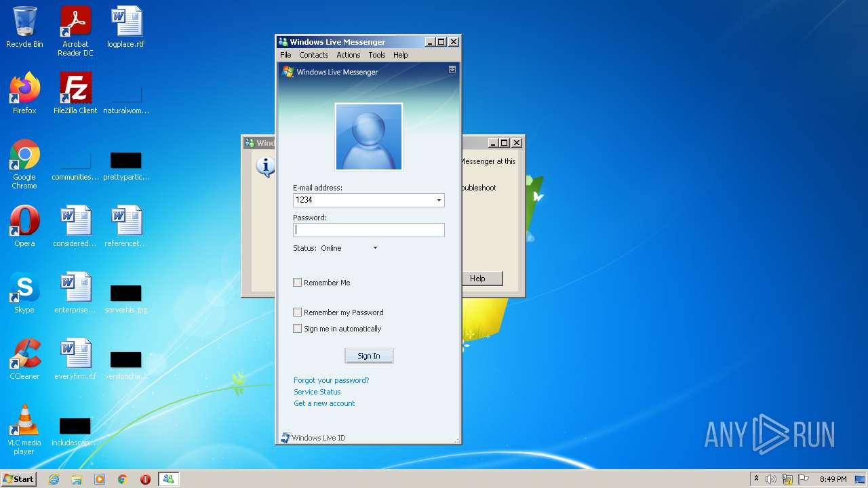Image resolution: width=868 pixels, height=488 pixels.
Task: Open the Actions menu
Action: coord(349,55)
